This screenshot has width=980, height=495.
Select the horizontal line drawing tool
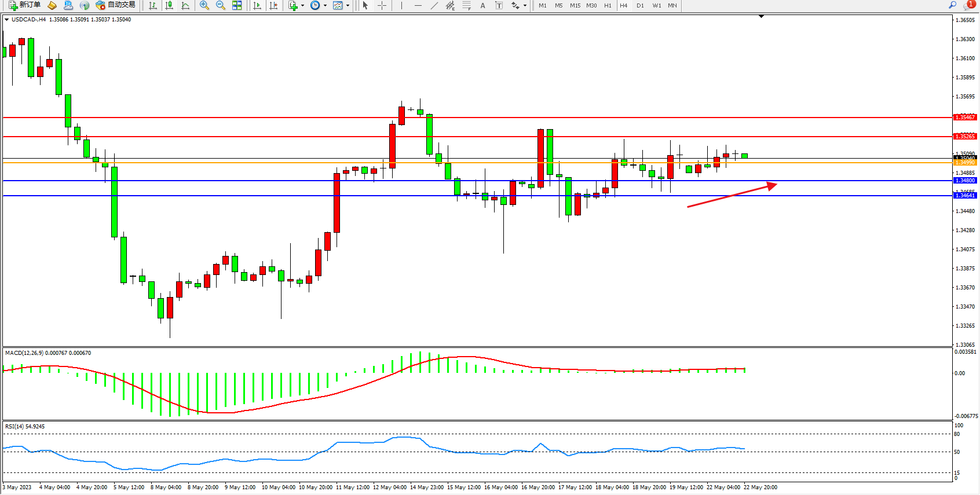coord(418,5)
